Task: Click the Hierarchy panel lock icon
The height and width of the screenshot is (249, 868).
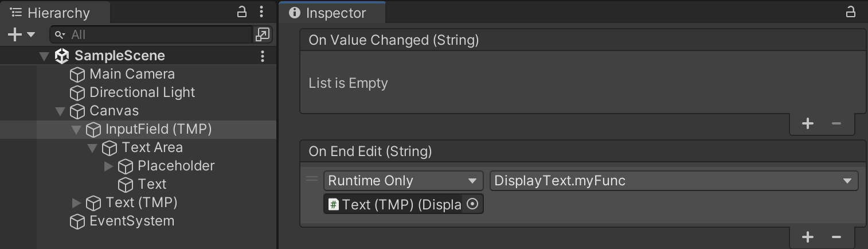Action: tap(242, 12)
